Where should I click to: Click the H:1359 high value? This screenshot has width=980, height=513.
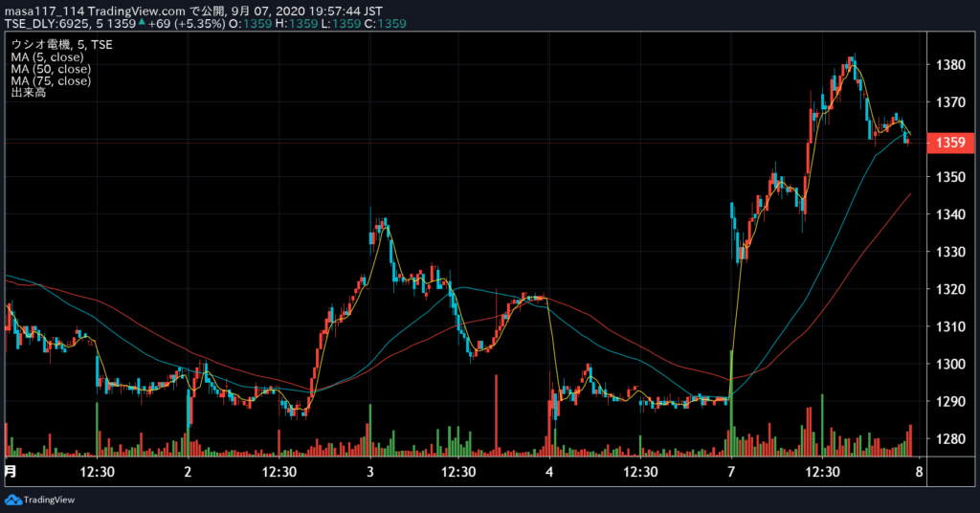[297, 24]
